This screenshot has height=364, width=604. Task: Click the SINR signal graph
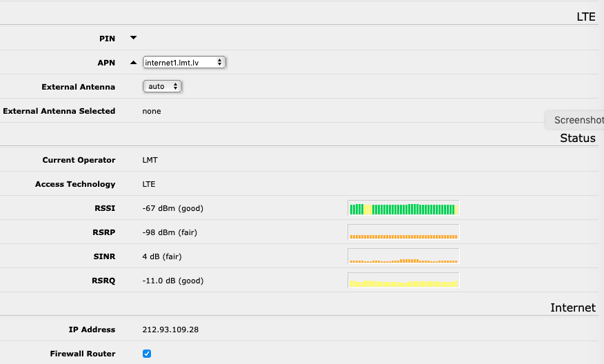pyautogui.click(x=403, y=256)
